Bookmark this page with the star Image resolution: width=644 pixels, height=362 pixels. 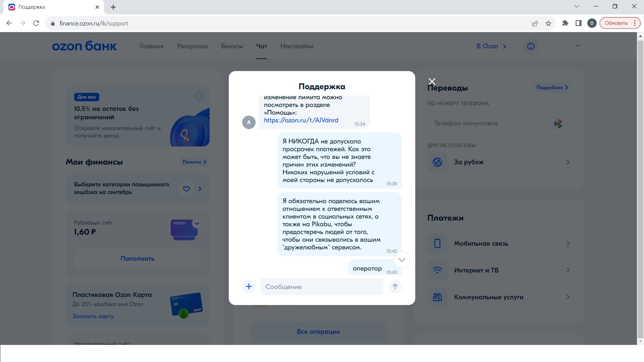(548, 23)
